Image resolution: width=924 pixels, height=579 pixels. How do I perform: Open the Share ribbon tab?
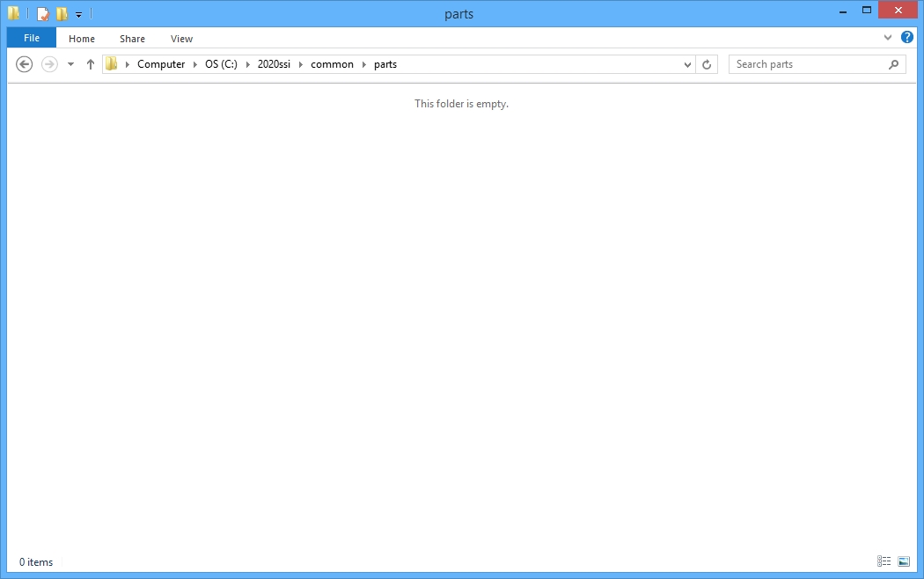click(132, 39)
